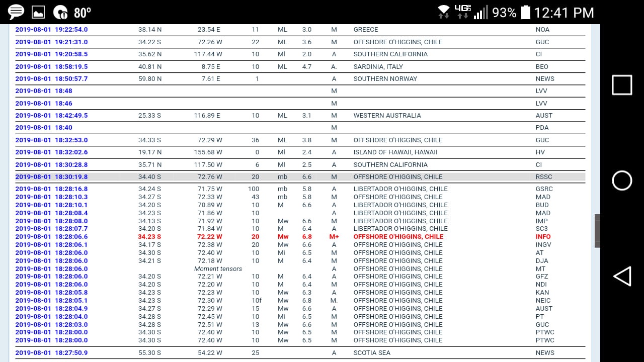Image resolution: width=644 pixels, height=362 pixels.
Task: Select the 10f depth value in NEIC row
Action: tap(257, 301)
